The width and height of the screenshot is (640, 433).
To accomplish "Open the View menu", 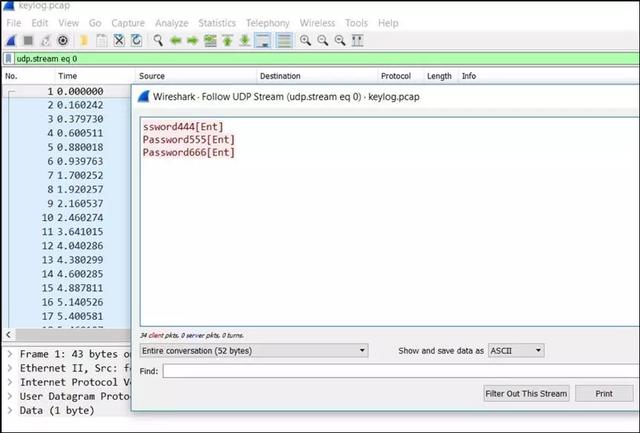I will [x=68, y=23].
